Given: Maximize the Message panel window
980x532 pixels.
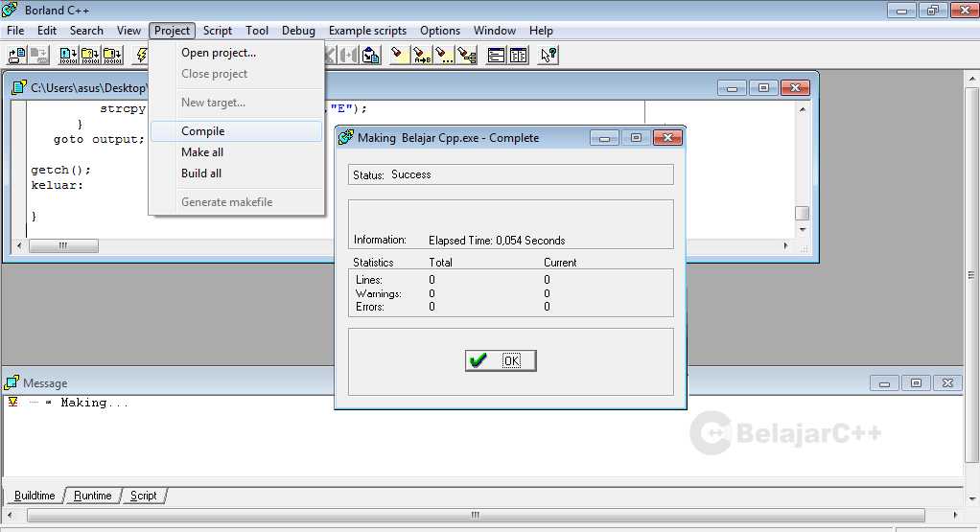Looking at the screenshot, I should pyautogui.click(x=916, y=382).
